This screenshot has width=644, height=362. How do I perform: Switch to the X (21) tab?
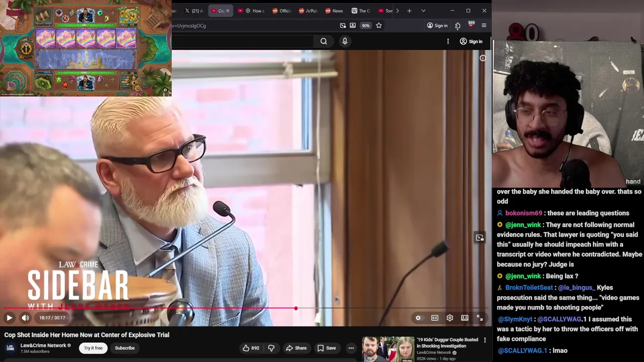point(194,11)
